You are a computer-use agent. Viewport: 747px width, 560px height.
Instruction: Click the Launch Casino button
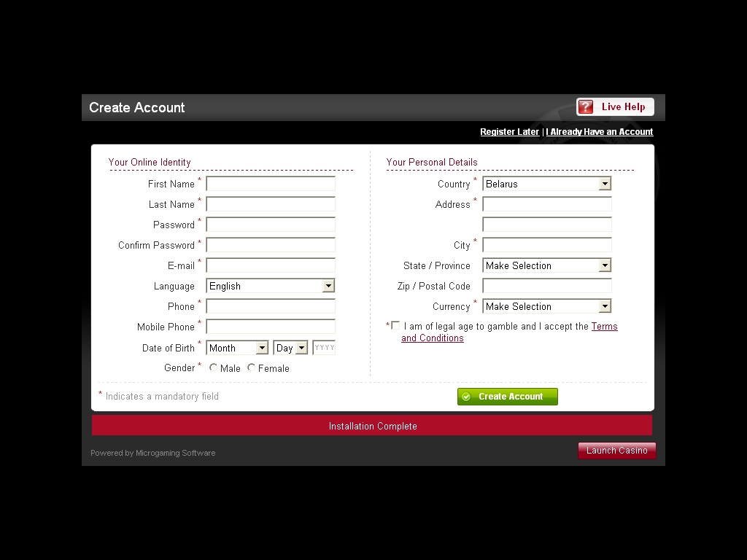click(616, 451)
